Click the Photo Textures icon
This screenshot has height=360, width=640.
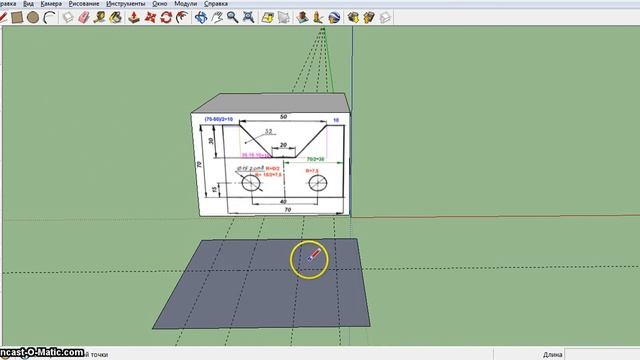(318, 18)
